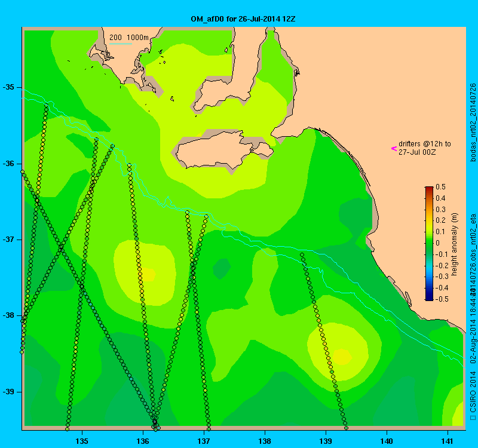
Task: Click the latitude axis label '-35'
Action: coord(8,87)
